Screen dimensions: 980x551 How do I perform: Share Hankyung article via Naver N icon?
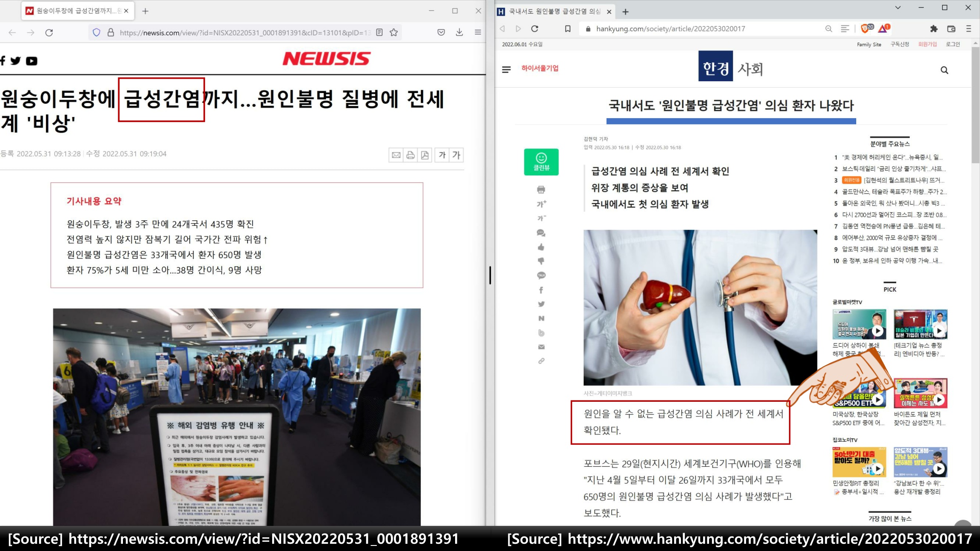click(541, 318)
